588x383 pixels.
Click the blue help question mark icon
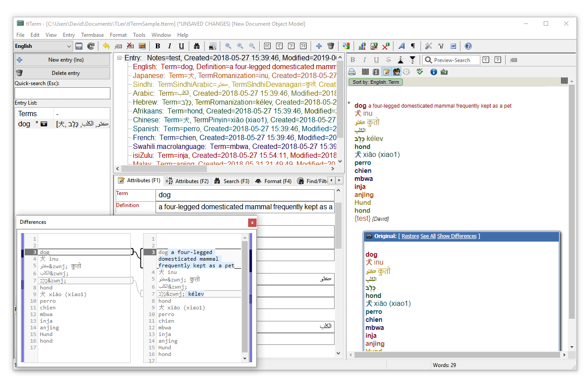[x=468, y=46]
